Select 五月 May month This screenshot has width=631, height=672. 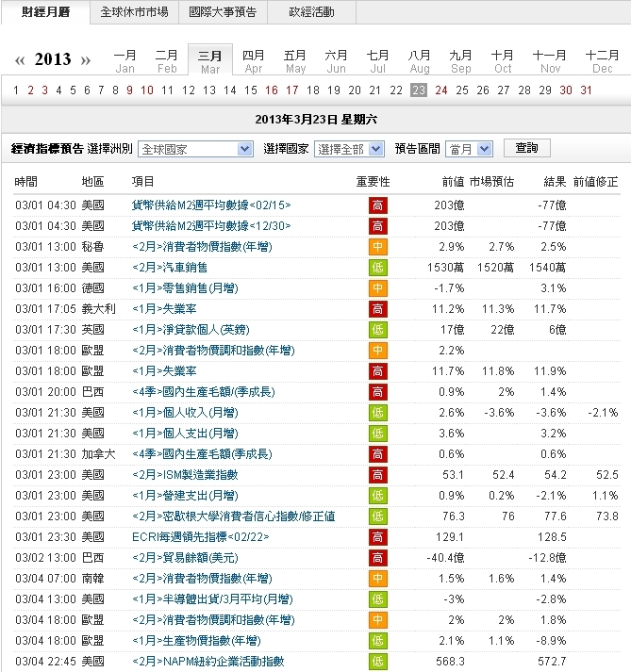[295, 61]
